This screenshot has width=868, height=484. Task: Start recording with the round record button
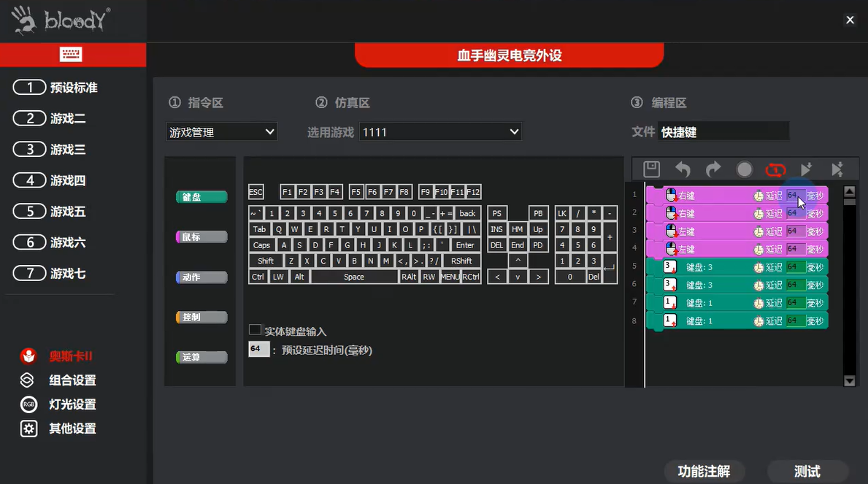pos(744,169)
